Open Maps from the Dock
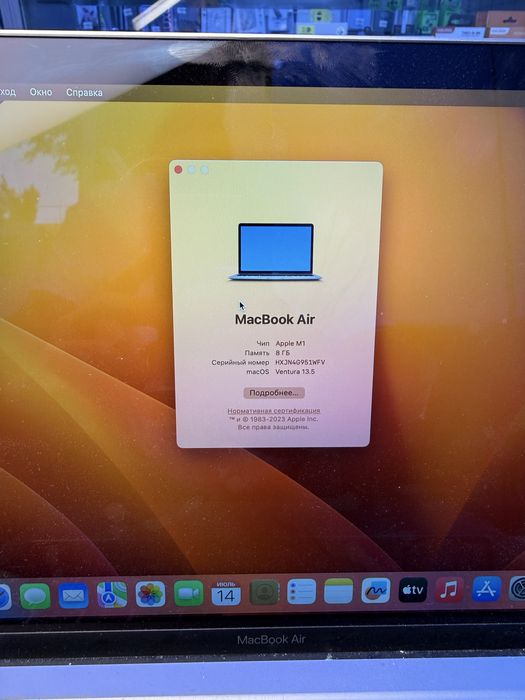 (x=112, y=595)
